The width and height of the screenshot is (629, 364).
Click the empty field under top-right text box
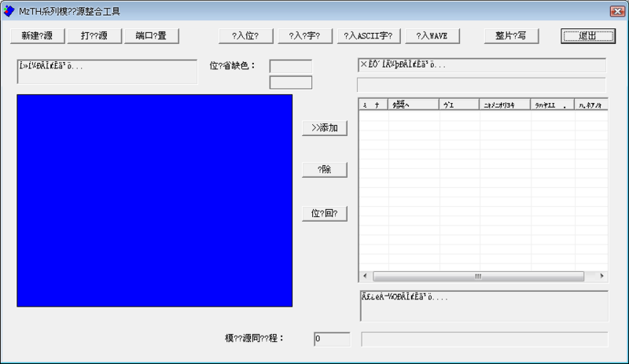[481, 85]
